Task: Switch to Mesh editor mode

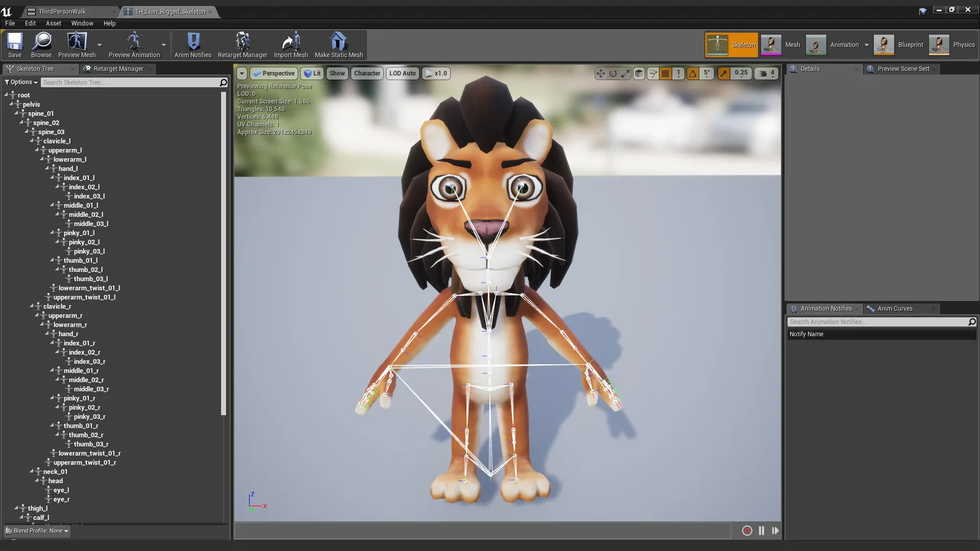Action: click(781, 45)
